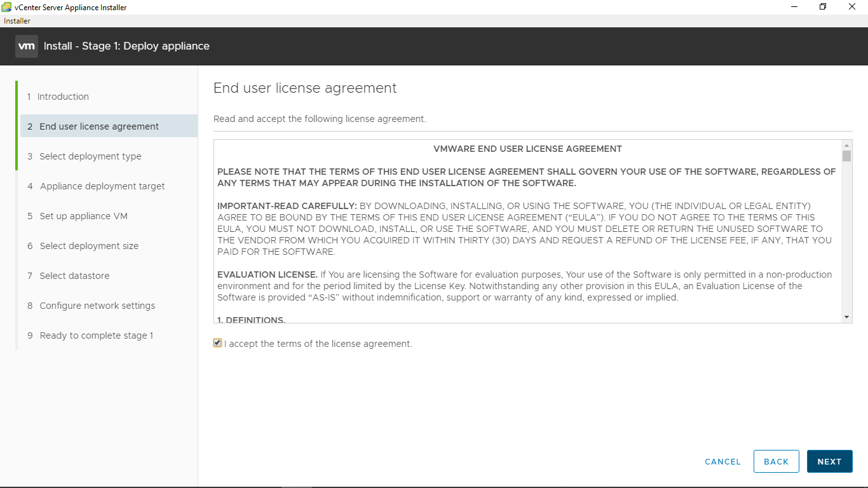Click the VMware vm logo icon
This screenshot has width=868, height=488.
tap(26, 46)
